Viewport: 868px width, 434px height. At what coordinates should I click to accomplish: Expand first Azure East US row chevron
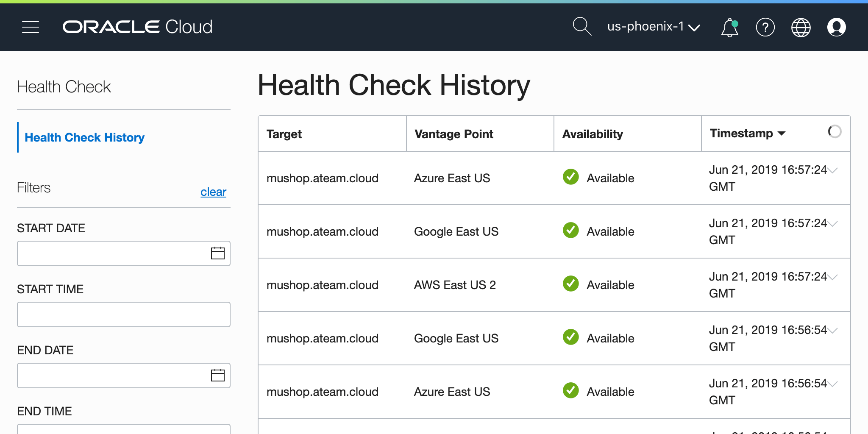click(833, 170)
